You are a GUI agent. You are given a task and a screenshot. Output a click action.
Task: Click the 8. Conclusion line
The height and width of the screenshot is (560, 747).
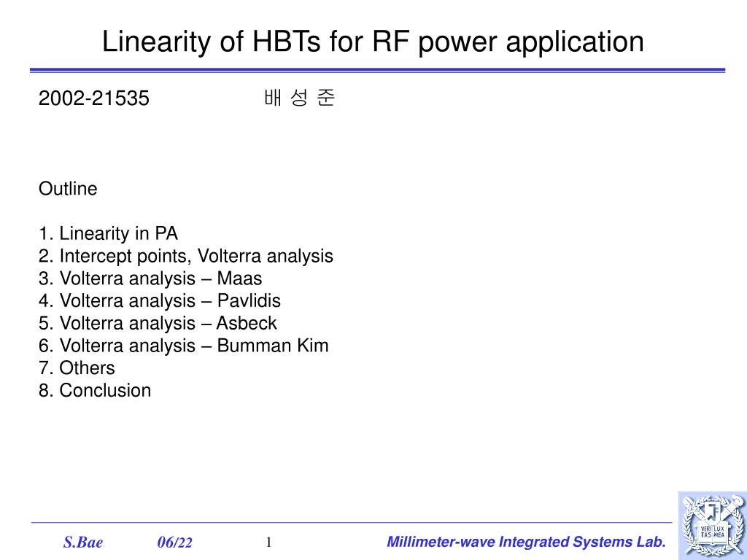coord(95,391)
